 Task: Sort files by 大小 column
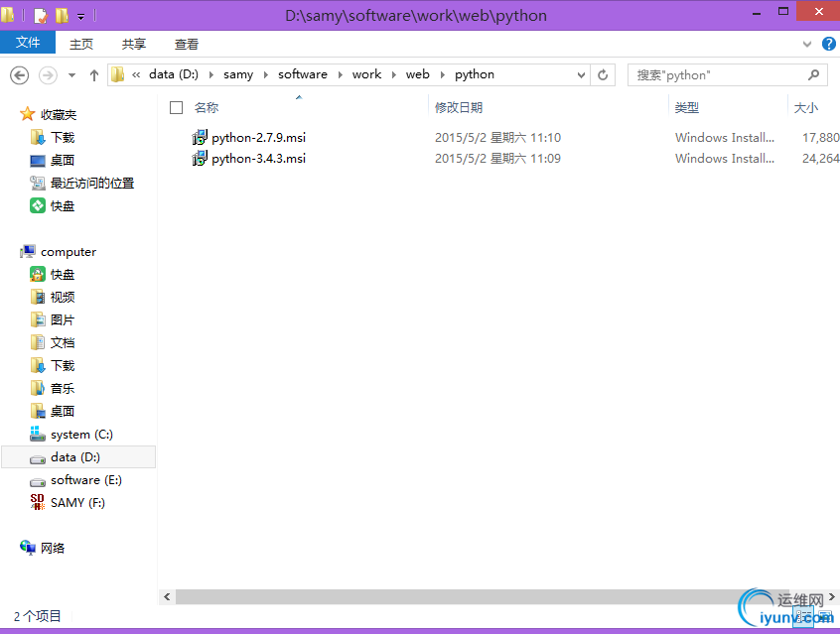click(805, 107)
